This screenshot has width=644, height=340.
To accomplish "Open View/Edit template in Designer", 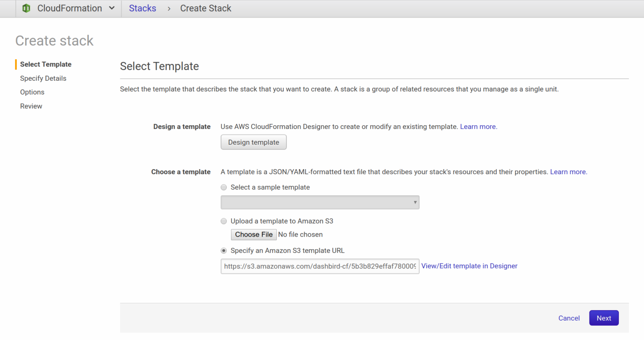I will click(469, 266).
